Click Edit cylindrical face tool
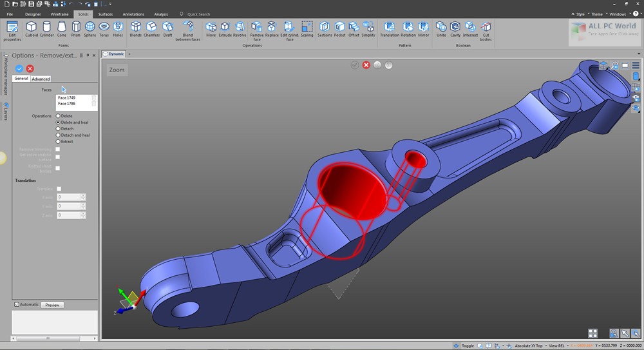 coord(290,31)
